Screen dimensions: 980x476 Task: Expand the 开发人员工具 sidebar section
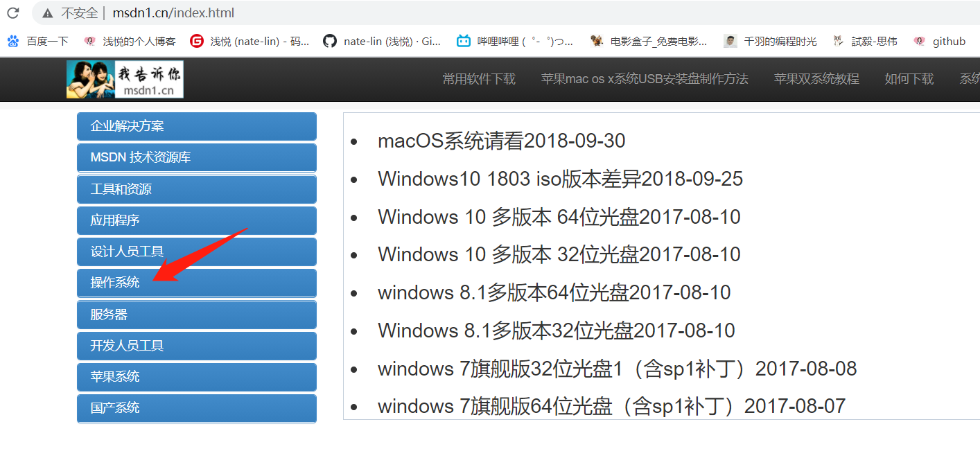point(196,345)
